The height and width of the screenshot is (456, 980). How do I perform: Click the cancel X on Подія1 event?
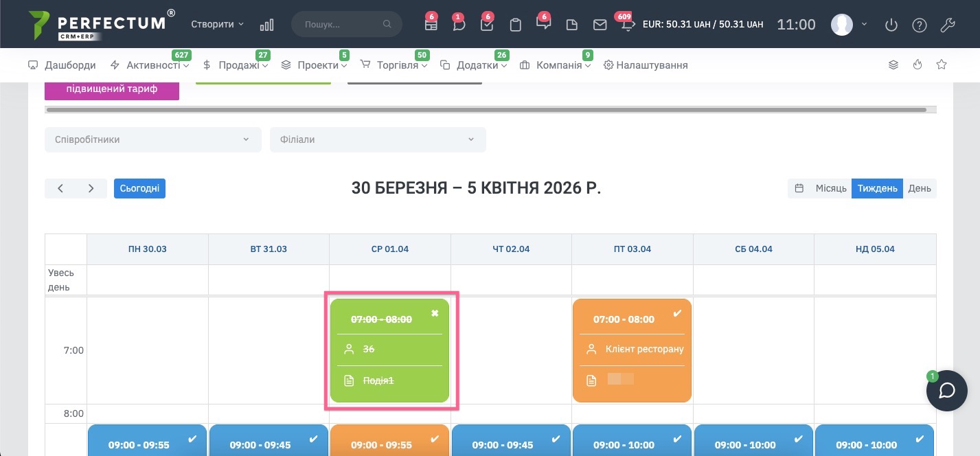[x=435, y=313]
